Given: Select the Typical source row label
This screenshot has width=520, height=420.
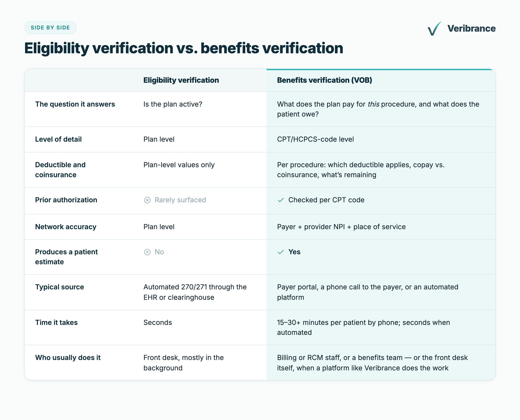Looking at the screenshot, I should click(60, 287).
